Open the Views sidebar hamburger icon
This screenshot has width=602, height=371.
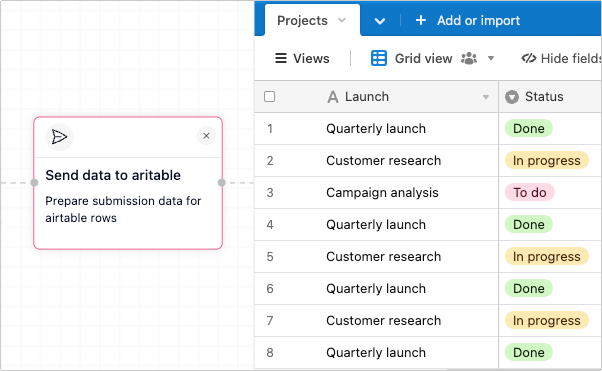pos(281,58)
